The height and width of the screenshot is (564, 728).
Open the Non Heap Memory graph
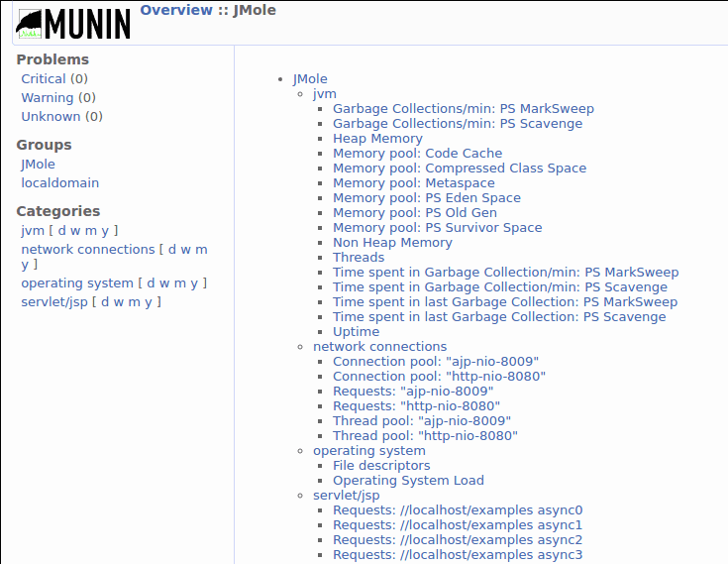click(x=392, y=243)
